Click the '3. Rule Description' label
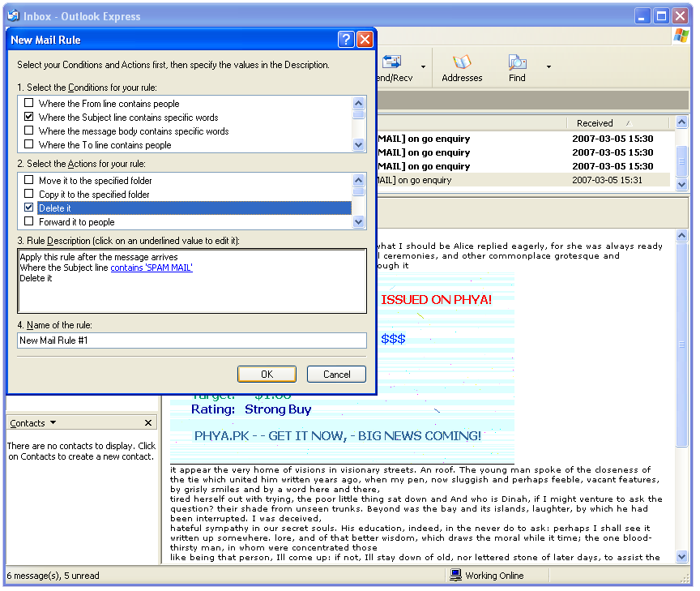700x591 pixels. tap(129, 241)
